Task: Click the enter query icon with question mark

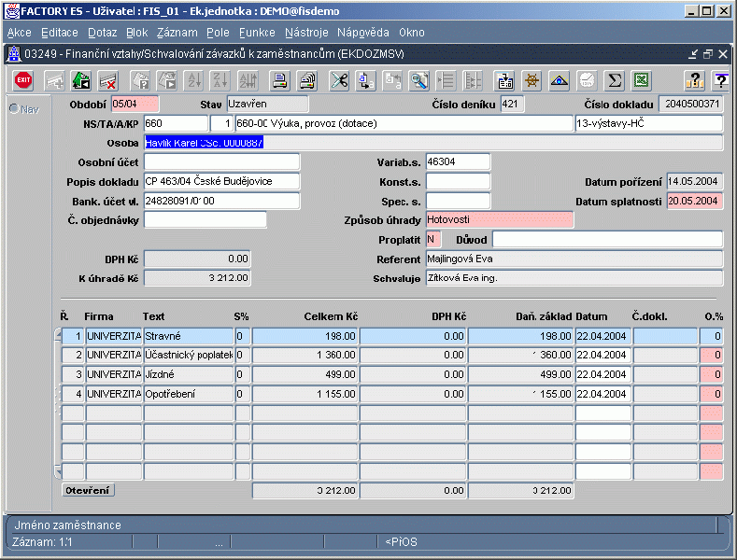Action: click(x=140, y=80)
